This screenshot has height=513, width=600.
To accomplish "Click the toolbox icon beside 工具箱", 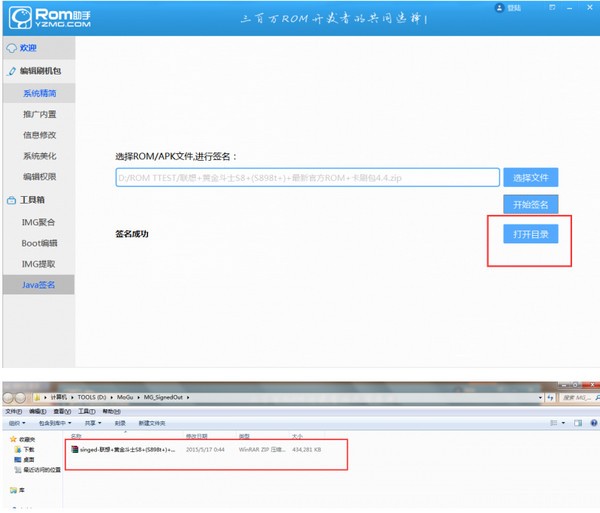I will (x=11, y=200).
